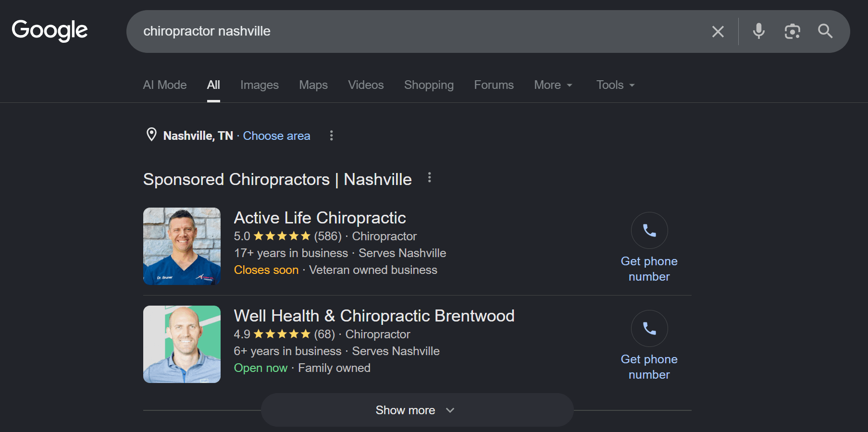The image size is (868, 432).
Task: Start voice search with the microphone icon
Action: click(x=759, y=31)
